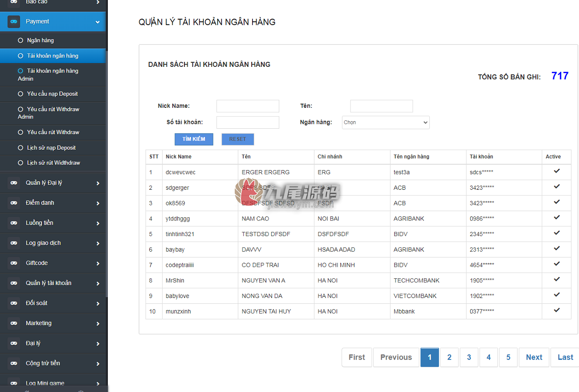Click the gamepad icon beside Giftcode
The width and height of the screenshot is (579, 392).
(x=14, y=263)
